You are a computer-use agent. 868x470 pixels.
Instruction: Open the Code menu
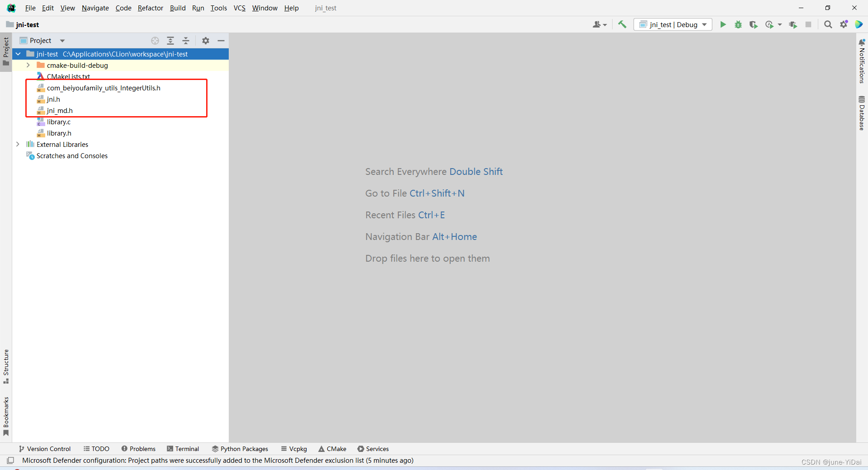click(123, 8)
